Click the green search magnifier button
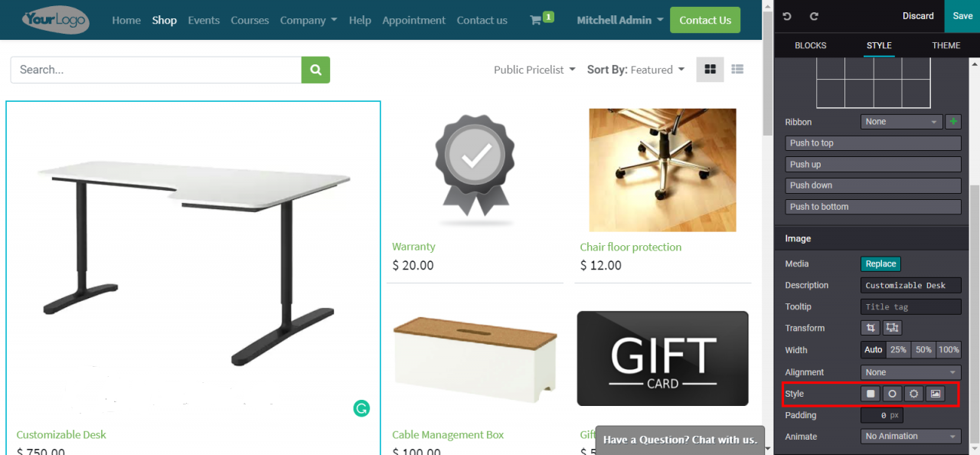The image size is (980, 455). click(x=315, y=70)
